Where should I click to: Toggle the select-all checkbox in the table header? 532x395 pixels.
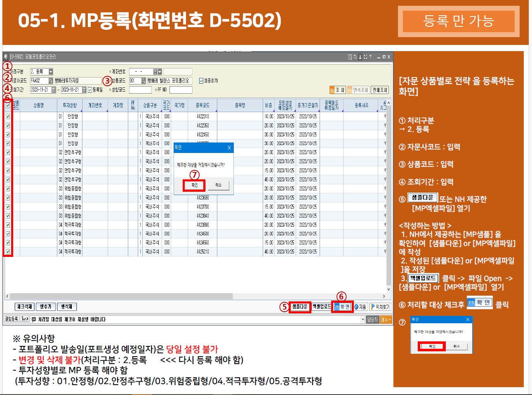(8, 106)
